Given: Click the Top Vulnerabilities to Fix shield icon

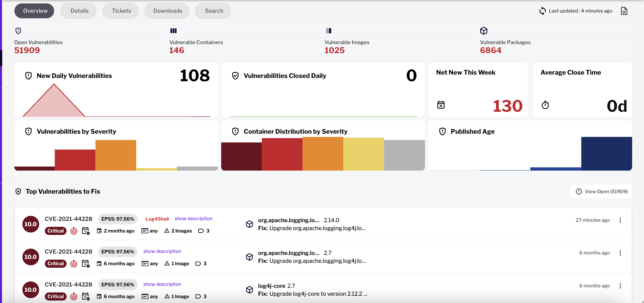Looking at the screenshot, I should (18, 191).
